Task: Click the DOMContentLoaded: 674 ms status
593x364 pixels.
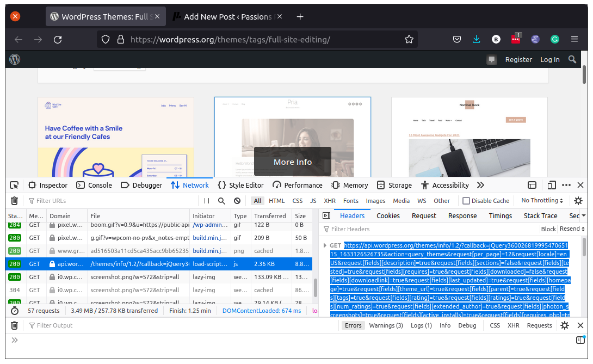Action: (x=261, y=311)
